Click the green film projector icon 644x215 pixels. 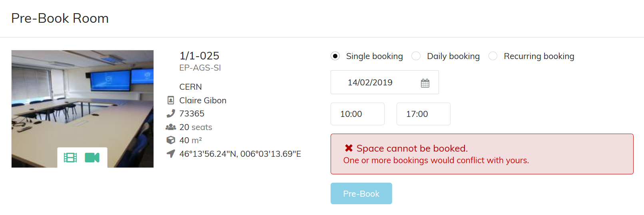coord(70,158)
